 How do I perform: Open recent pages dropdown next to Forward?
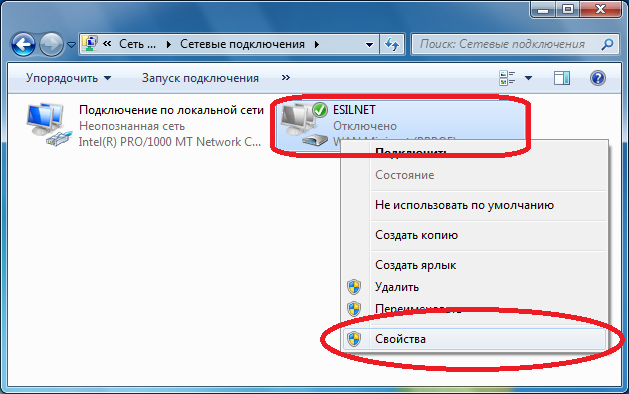tap(71, 45)
